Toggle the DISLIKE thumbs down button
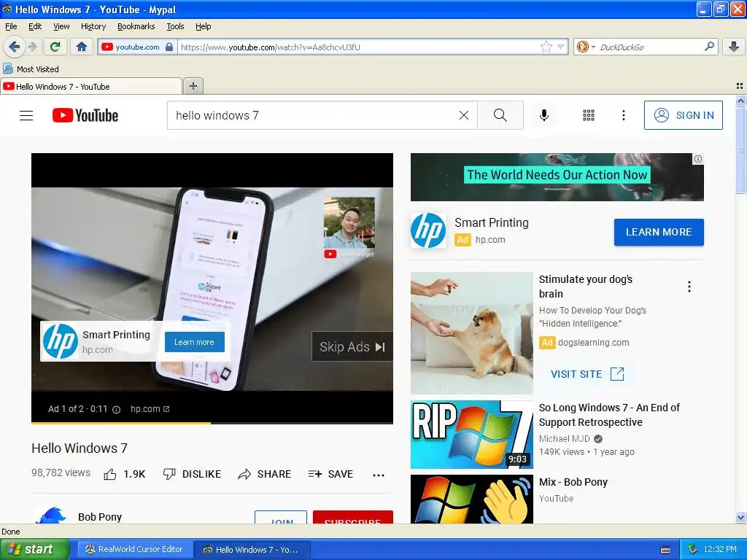This screenshot has width=747, height=560. point(192,474)
